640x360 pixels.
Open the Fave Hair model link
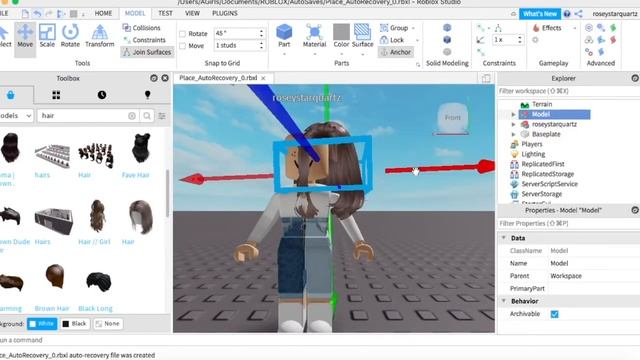tap(136, 175)
